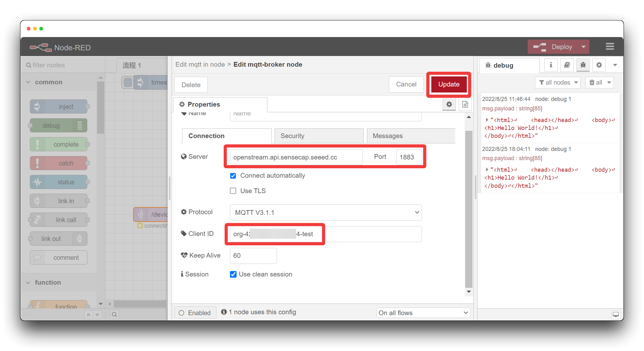
Task: Click the Edit mqtt in node breadcrumb
Action: click(200, 64)
